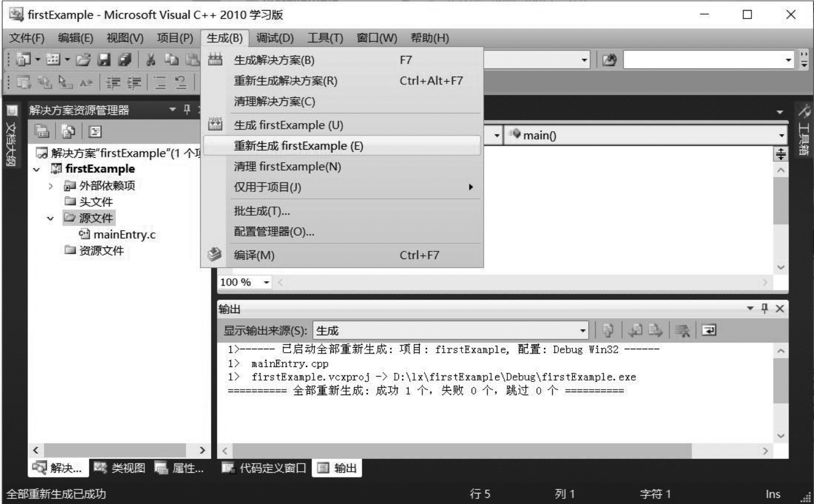Screen dimensions: 814x504
Task: Expand the 外部依赖项 tree node
Action: point(50,186)
